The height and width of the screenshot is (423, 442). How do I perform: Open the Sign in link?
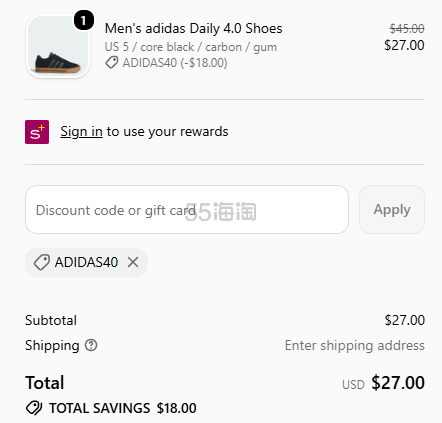(81, 132)
